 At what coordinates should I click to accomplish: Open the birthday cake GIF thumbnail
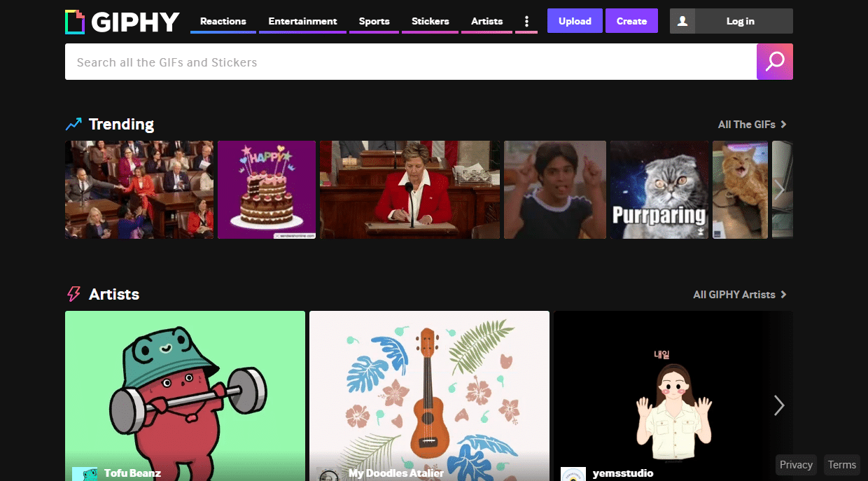[x=267, y=190]
